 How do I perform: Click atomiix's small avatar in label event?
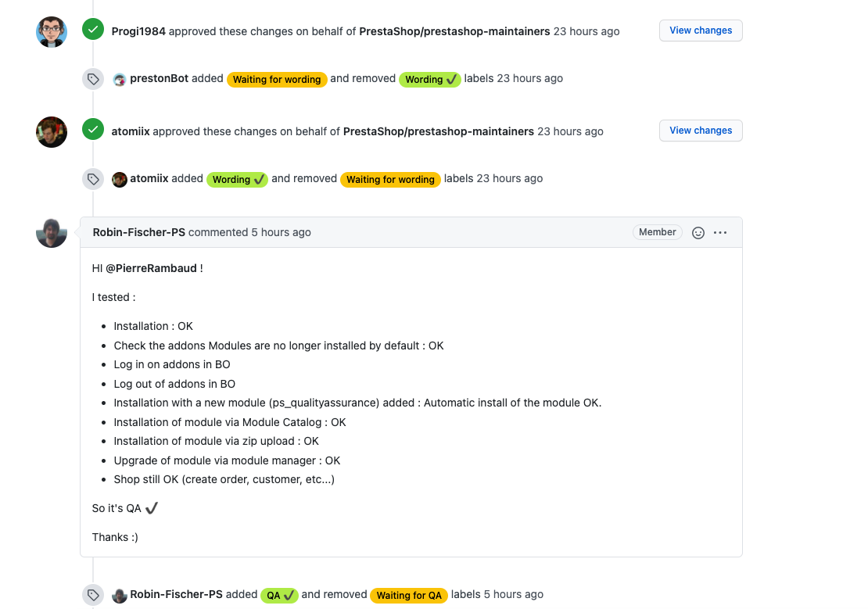pyautogui.click(x=120, y=179)
